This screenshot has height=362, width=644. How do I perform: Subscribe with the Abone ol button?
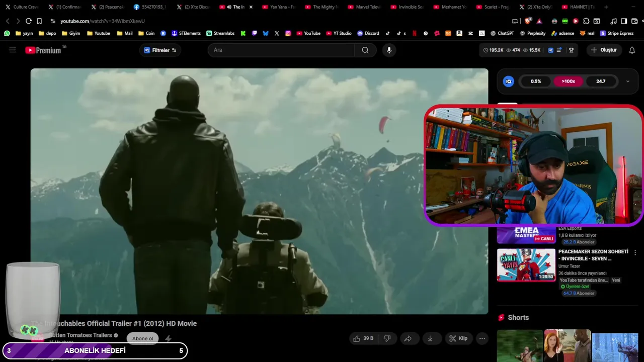pyautogui.click(x=142, y=338)
